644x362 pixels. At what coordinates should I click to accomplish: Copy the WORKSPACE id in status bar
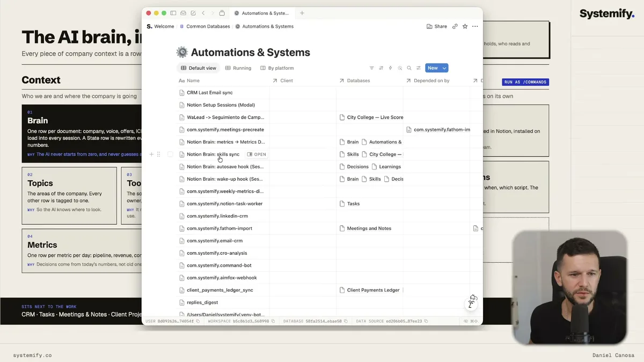pos(273,321)
